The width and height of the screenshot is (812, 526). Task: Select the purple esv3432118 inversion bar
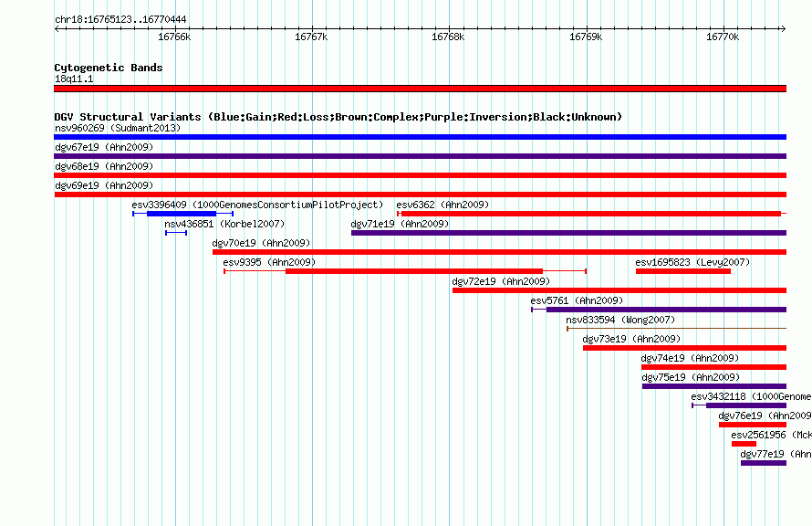pos(739,405)
